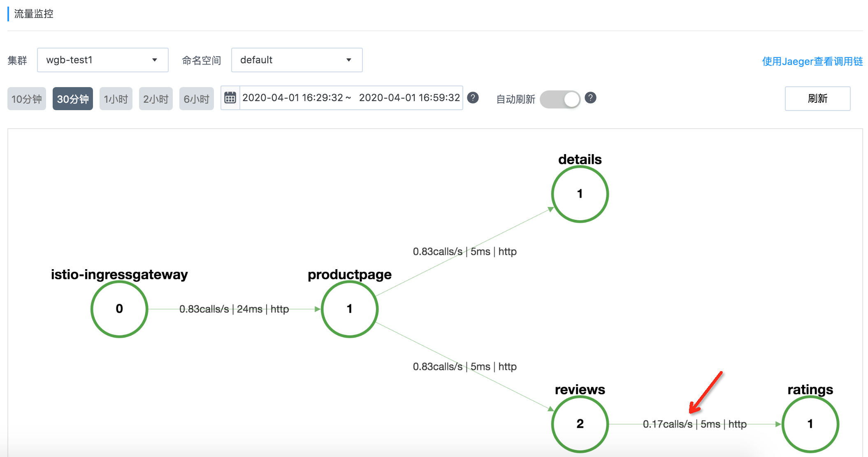Toggle the 自动刷新 auto-refresh switch
This screenshot has height=457, width=868.
pos(560,99)
